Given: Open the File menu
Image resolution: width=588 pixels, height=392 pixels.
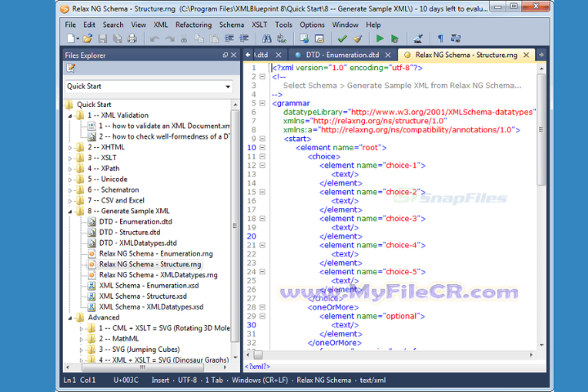Looking at the screenshot, I should pyautogui.click(x=70, y=24).
